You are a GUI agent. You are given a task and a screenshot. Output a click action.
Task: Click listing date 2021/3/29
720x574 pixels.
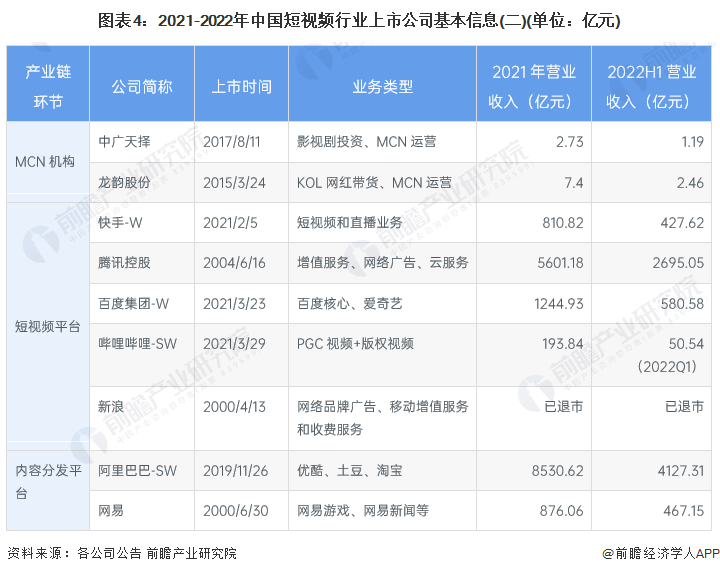235,343
